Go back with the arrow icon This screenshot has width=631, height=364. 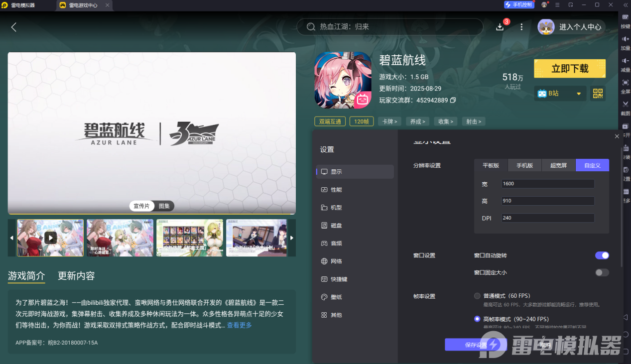(14, 27)
